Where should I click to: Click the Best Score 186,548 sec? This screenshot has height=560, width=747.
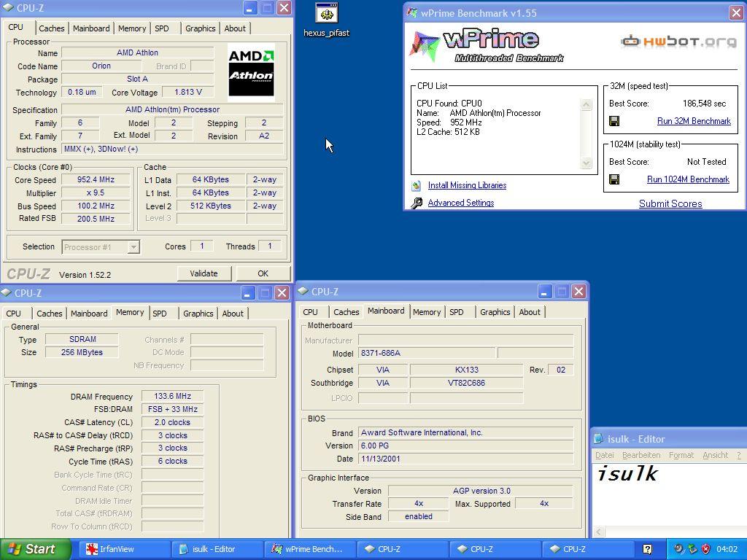(x=704, y=104)
